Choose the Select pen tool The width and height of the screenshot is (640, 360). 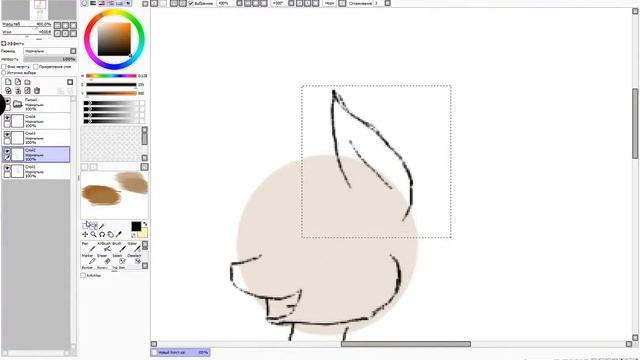[119, 259]
